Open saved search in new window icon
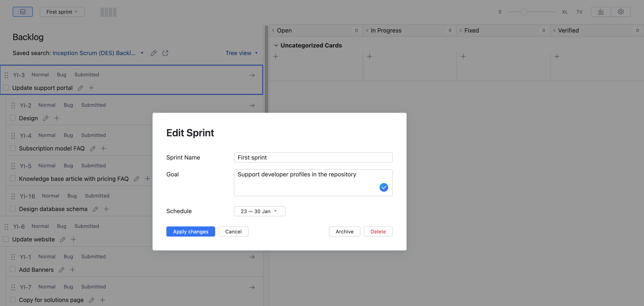Viewport: 644px width, 306px height. click(165, 53)
